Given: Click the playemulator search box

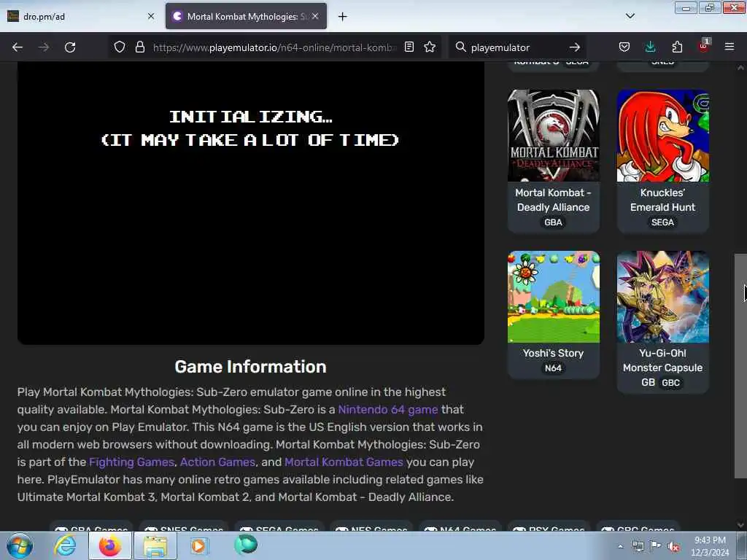Looking at the screenshot, I should [x=517, y=47].
